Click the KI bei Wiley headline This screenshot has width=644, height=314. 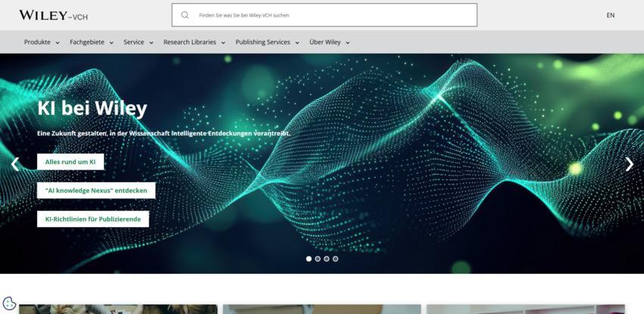pyautogui.click(x=92, y=109)
